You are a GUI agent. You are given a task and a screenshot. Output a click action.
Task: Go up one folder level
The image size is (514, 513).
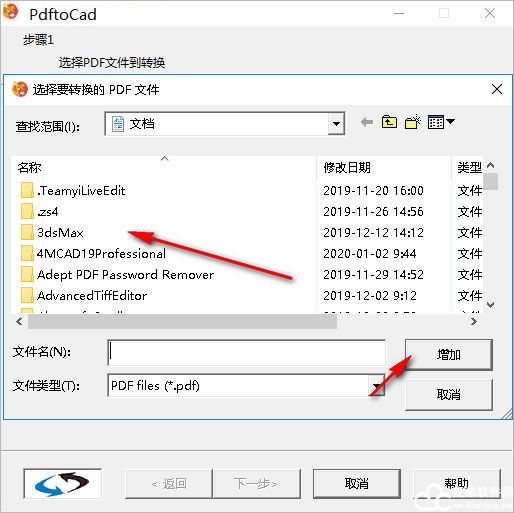tap(389, 122)
